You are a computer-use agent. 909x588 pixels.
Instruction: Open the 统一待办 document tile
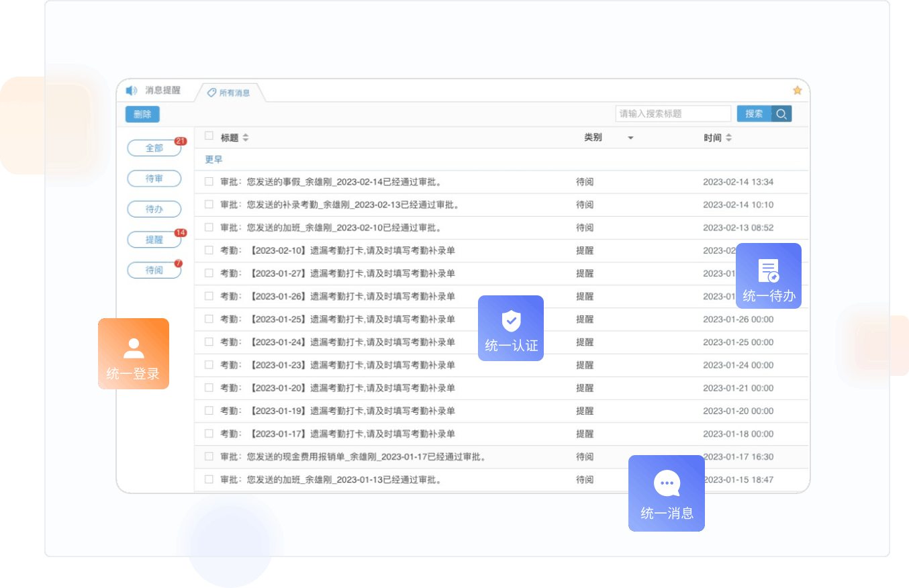(769, 276)
